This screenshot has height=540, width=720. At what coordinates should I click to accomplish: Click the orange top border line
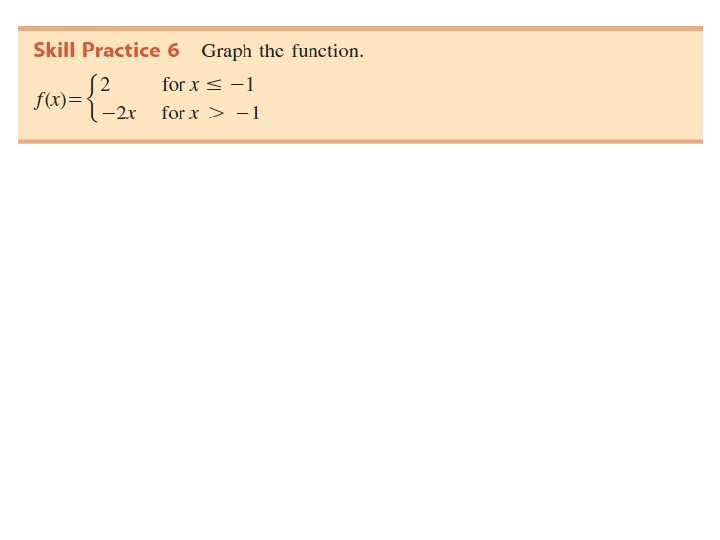pos(360,28)
